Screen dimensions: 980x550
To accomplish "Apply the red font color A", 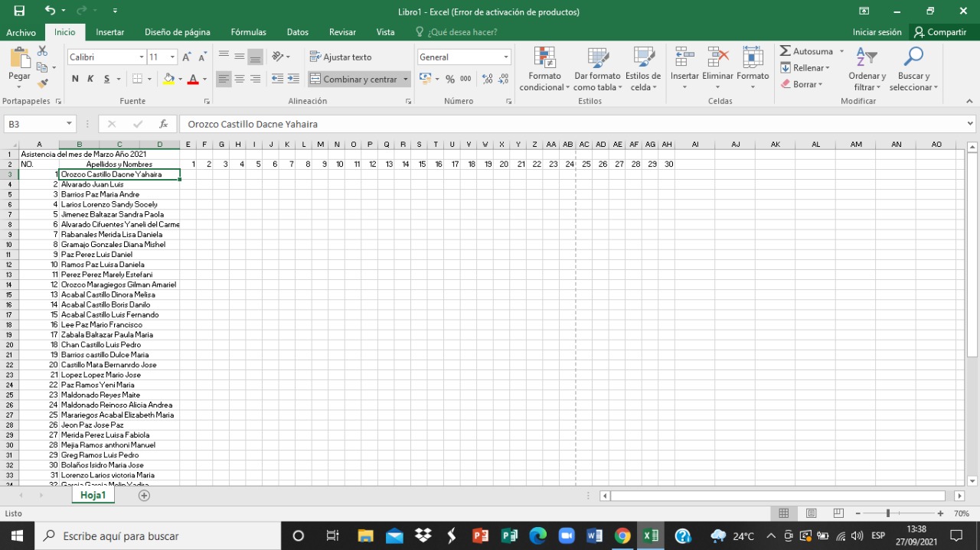I will click(x=193, y=79).
